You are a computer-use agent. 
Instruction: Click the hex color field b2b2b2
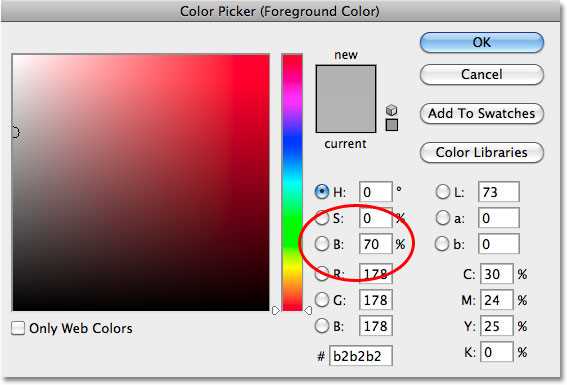point(361,356)
